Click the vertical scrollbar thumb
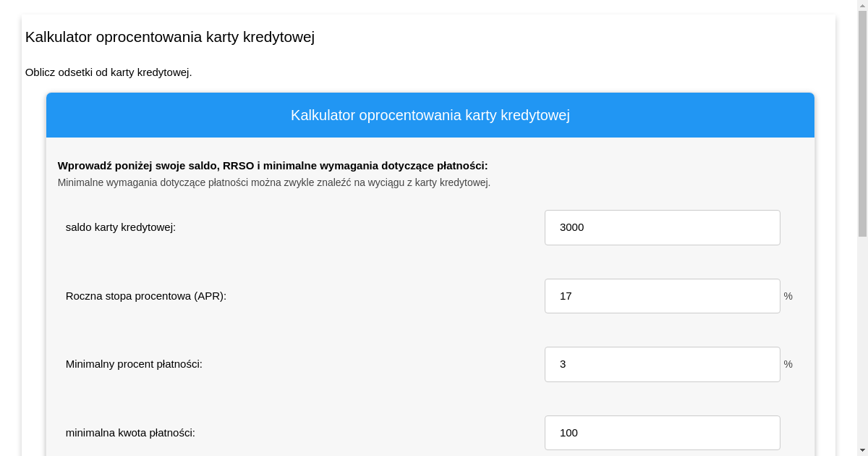The height and width of the screenshot is (456, 868). click(863, 123)
